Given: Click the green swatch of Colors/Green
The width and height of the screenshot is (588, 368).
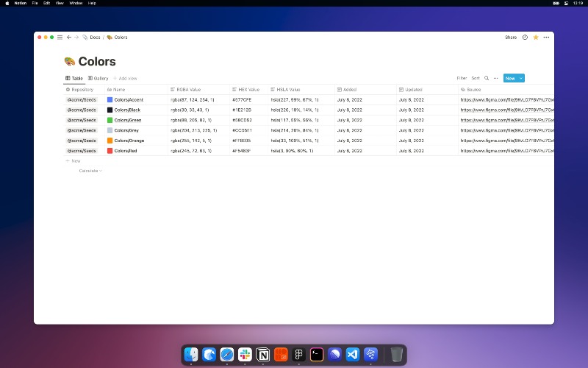Looking at the screenshot, I should [110, 120].
